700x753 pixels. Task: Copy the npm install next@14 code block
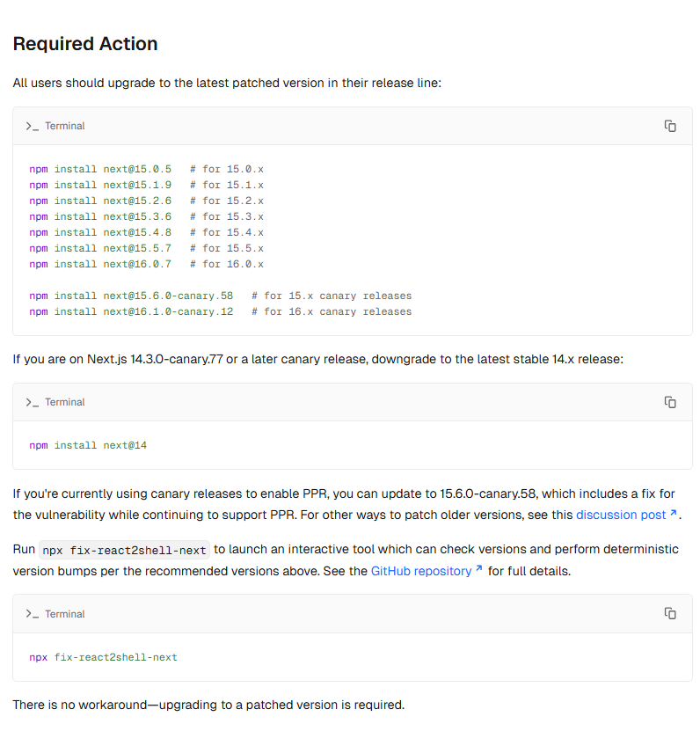click(670, 402)
